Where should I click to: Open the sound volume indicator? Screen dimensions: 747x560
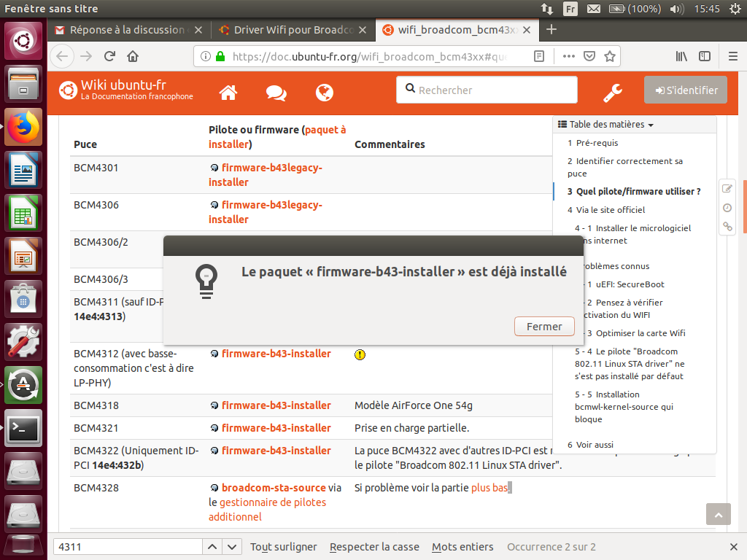click(x=676, y=9)
